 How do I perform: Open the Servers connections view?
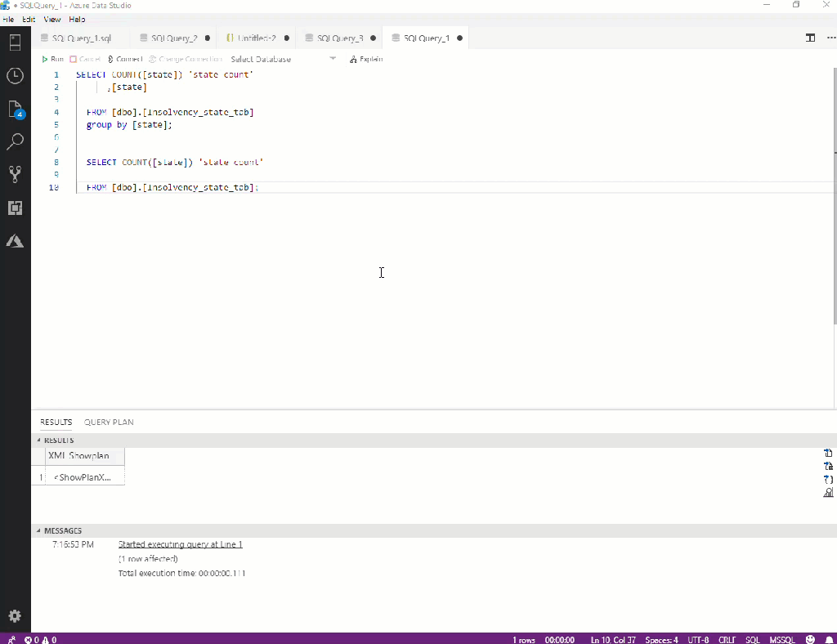(15, 43)
